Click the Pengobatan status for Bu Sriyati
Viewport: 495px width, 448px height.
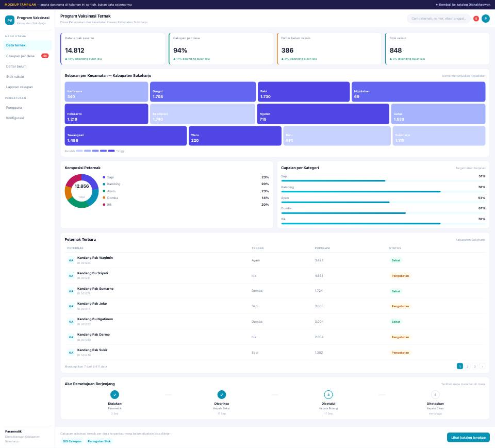(x=400, y=276)
